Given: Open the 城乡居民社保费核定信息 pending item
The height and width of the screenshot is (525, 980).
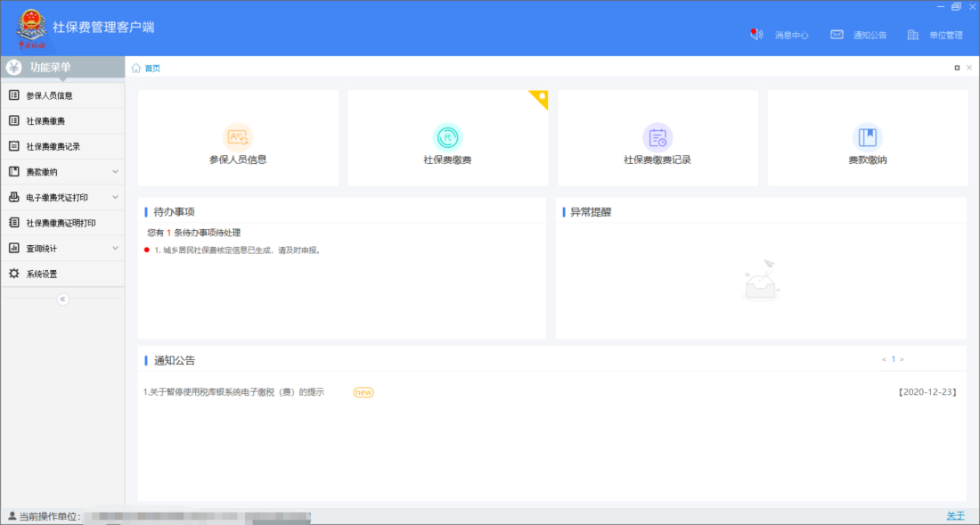Looking at the screenshot, I should (236, 250).
